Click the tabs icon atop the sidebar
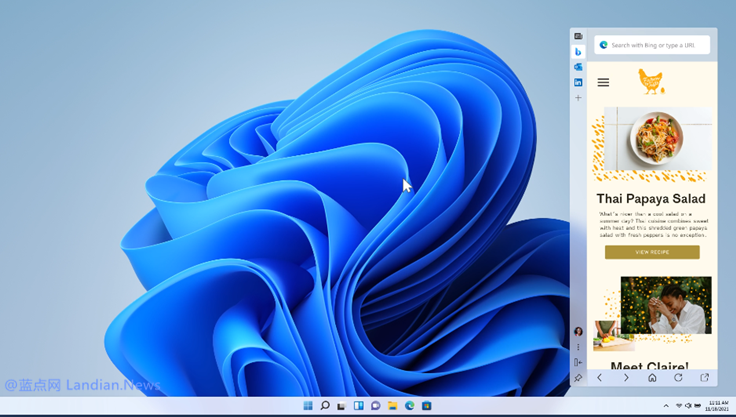736x417 pixels. coord(578,36)
